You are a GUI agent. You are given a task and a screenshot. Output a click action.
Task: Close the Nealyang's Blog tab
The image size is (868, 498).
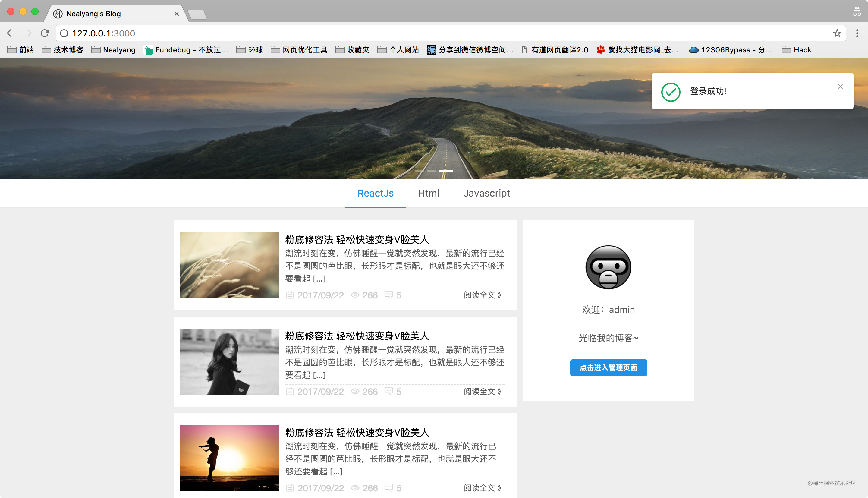[x=176, y=14]
